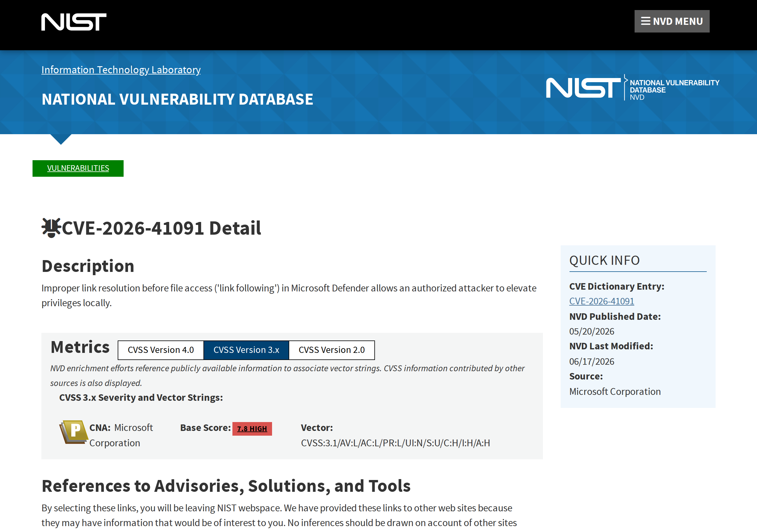
Task: Open the NVD MENU hamburger button
Action: 672,21
